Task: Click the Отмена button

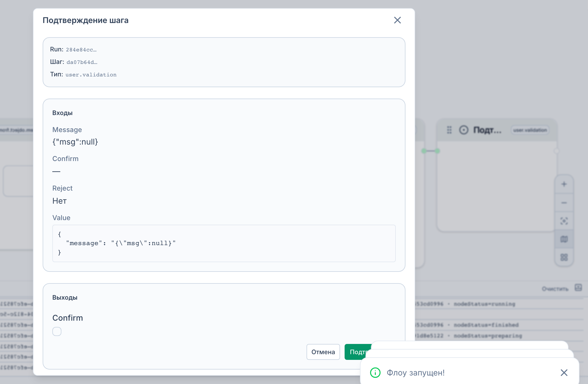Action: point(323,352)
